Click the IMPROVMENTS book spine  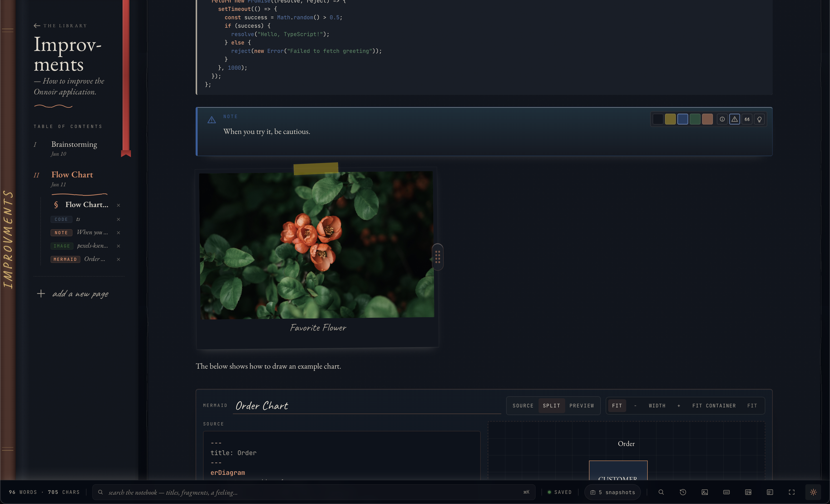click(8, 240)
